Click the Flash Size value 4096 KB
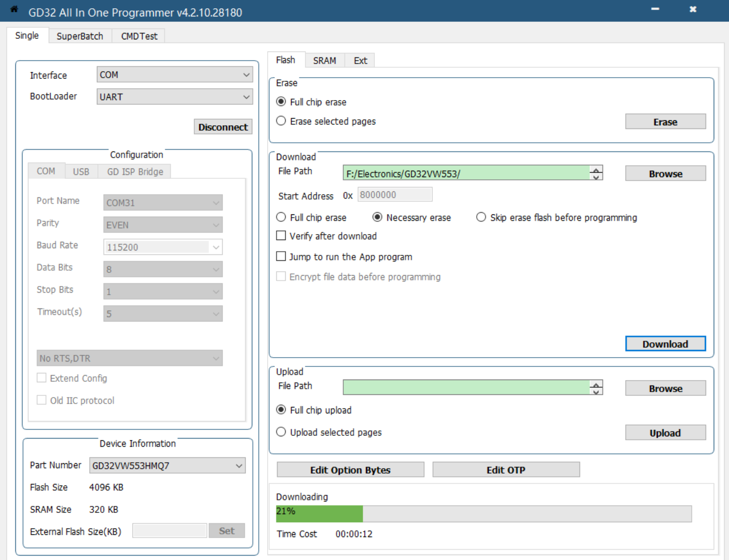The width and height of the screenshot is (729, 560). click(106, 487)
